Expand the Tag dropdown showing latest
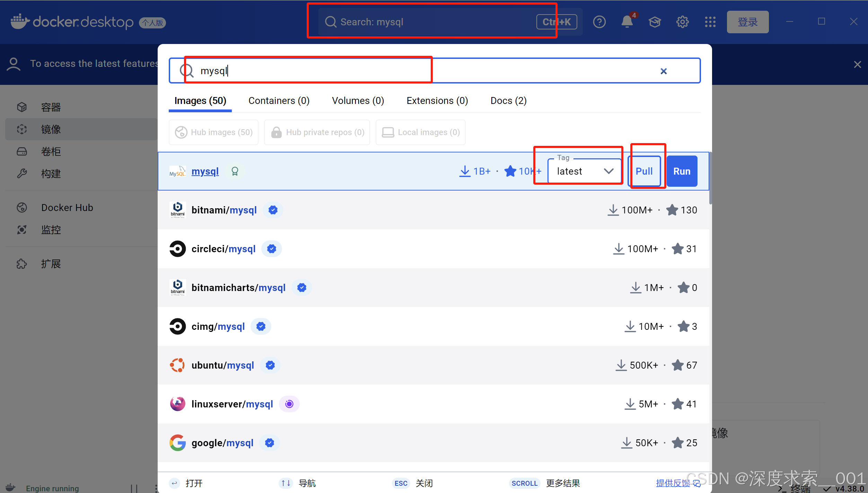 point(585,171)
